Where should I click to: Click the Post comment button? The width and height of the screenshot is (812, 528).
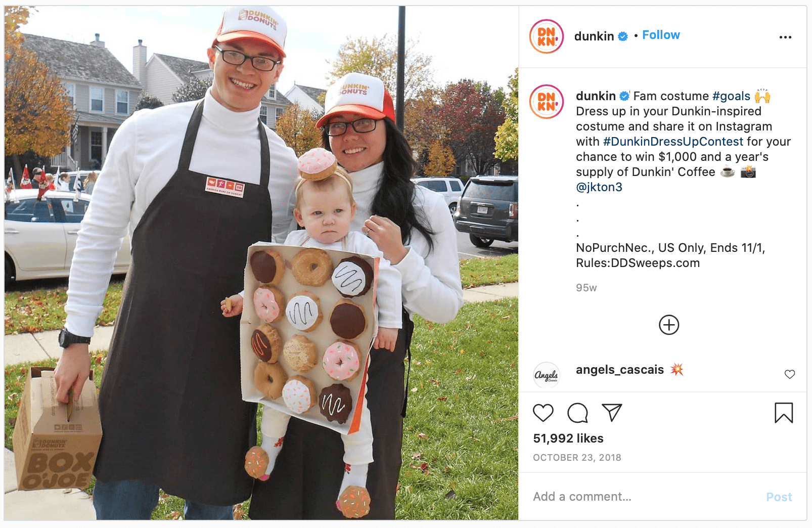point(779,497)
